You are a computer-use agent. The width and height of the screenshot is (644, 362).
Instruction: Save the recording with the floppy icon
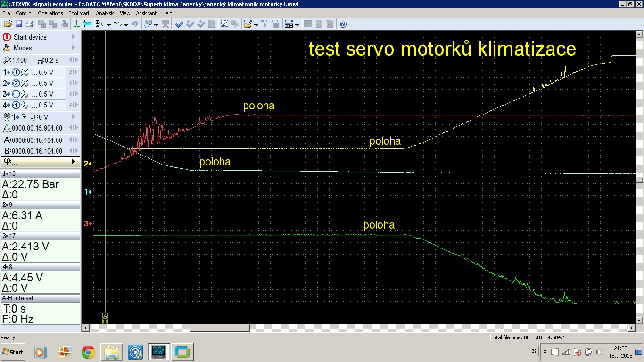click(x=19, y=24)
